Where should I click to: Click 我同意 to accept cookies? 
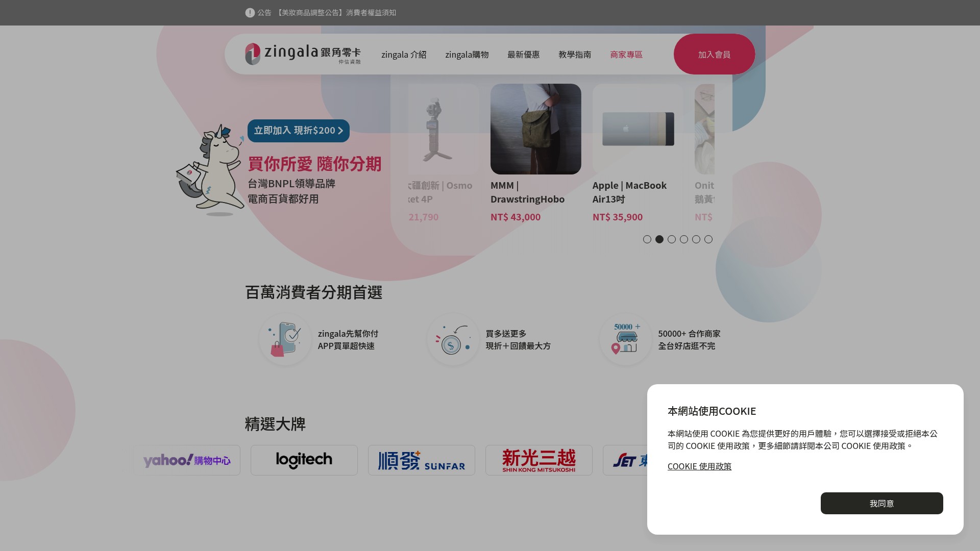(x=882, y=503)
